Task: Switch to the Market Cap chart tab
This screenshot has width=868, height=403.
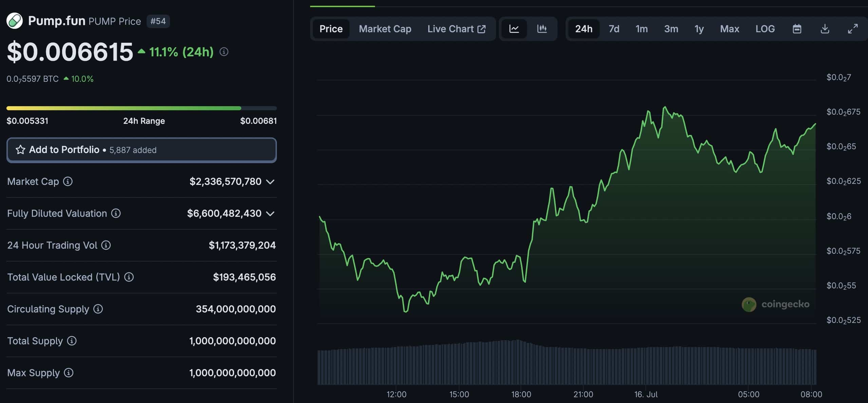Action: click(385, 29)
